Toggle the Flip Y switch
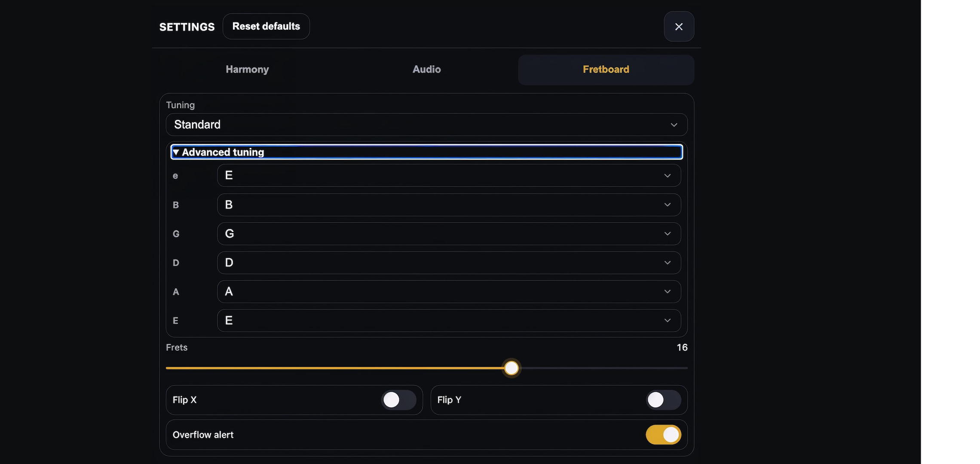Image resolution: width=980 pixels, height=464 pixels. 663,400
